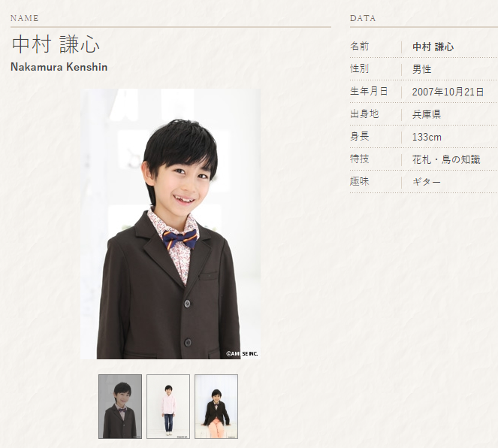Click the DATA section header

point(363,18)
